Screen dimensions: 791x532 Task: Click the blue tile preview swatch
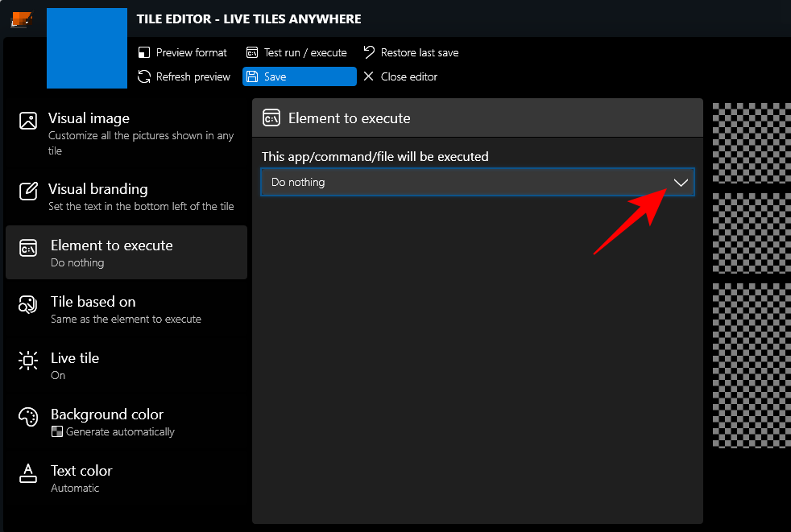(x=87, y=48)
